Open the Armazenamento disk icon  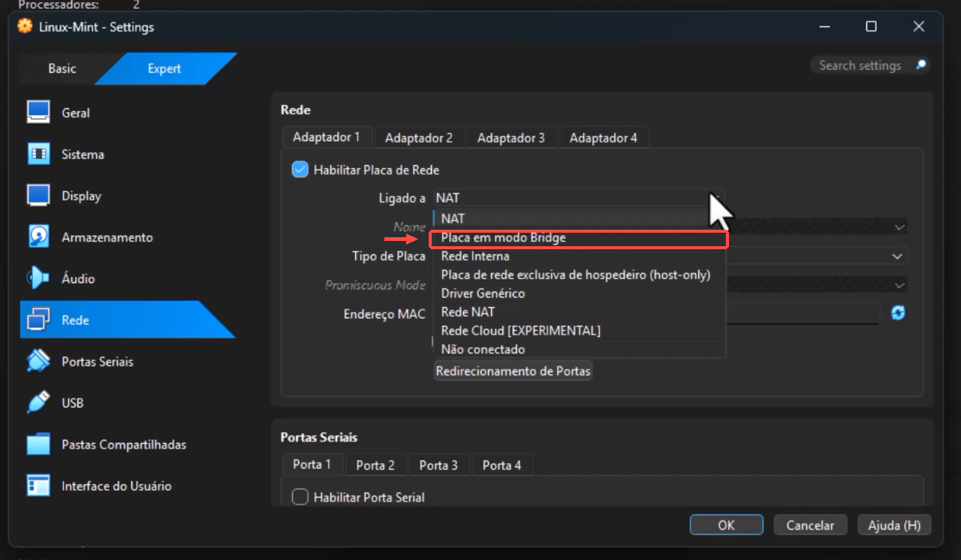pyautogui.click(x=38, y=237)
